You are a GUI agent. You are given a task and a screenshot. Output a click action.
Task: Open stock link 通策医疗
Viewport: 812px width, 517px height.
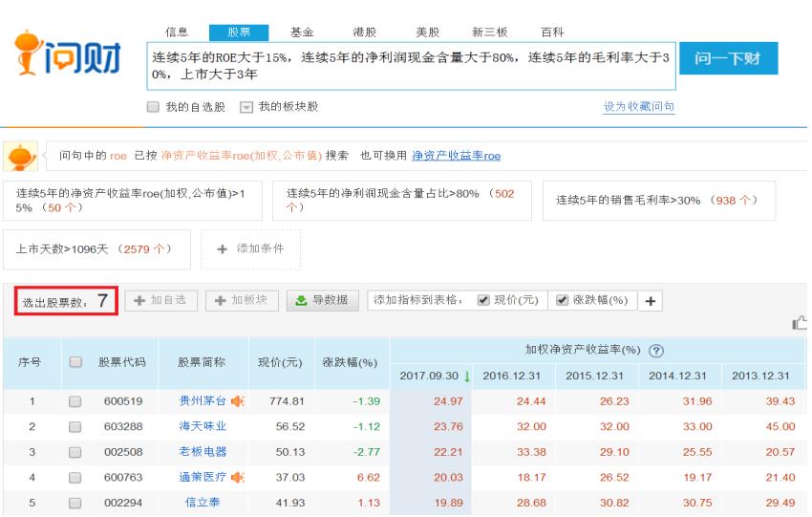click(203, 477)
